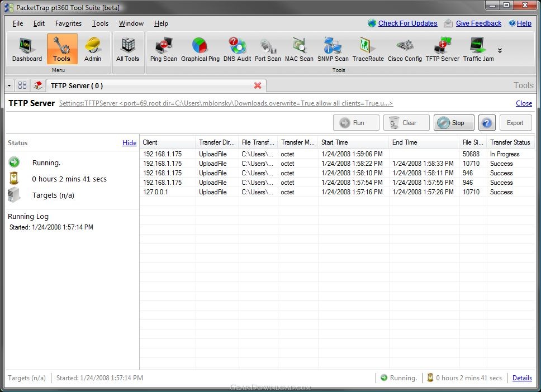Image resolution: width=541 pixels, height=392 pixels.
Task: Click the blue question mark help button
Action: pyautogui.click(x=487, y=123)
